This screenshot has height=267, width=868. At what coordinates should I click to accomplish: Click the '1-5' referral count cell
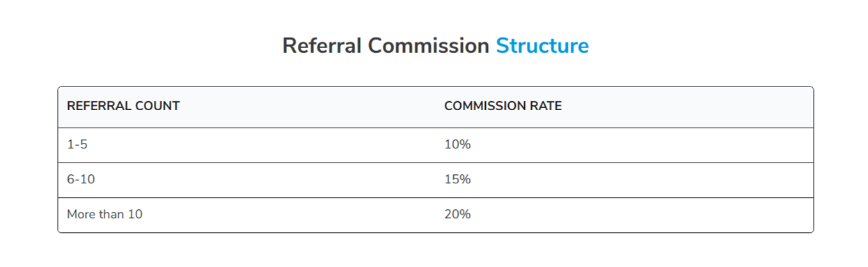pyautogui.click(x=246, y=145)
